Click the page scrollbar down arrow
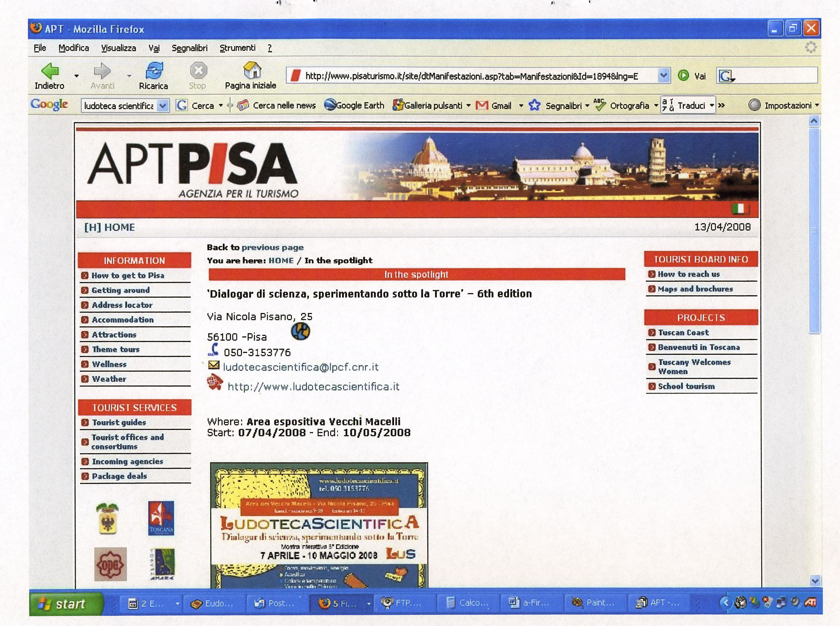 (x=815, y=581)
